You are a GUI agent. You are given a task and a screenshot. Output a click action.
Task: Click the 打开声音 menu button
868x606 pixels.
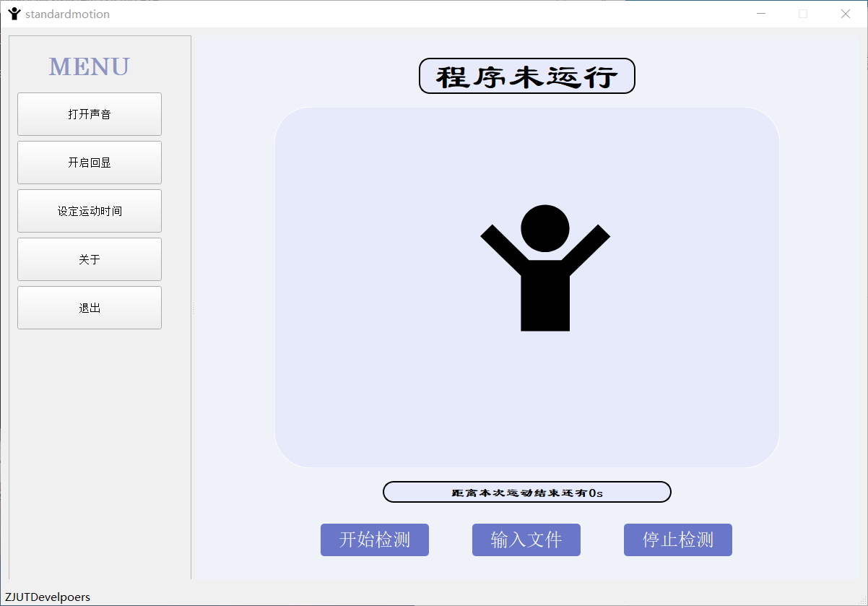click(x=90, y=114)
